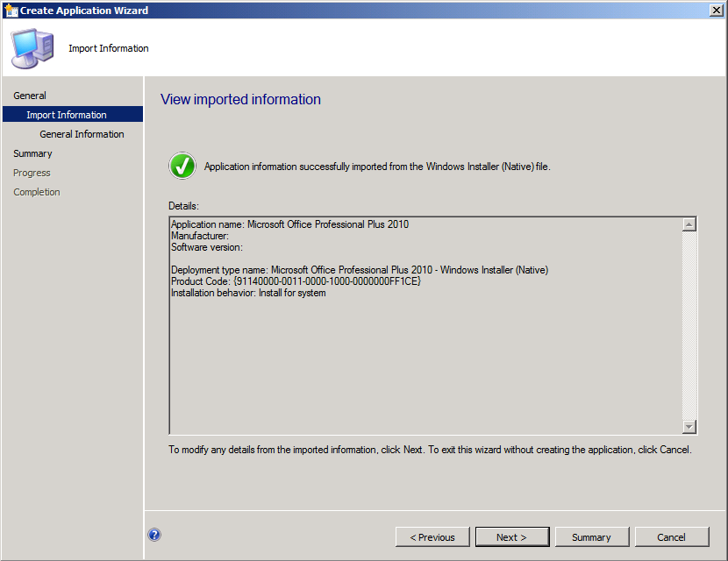This screenshot has height=561, width=728.
Task: Click the Summary button at bottom
Action: tap(592, 536)
